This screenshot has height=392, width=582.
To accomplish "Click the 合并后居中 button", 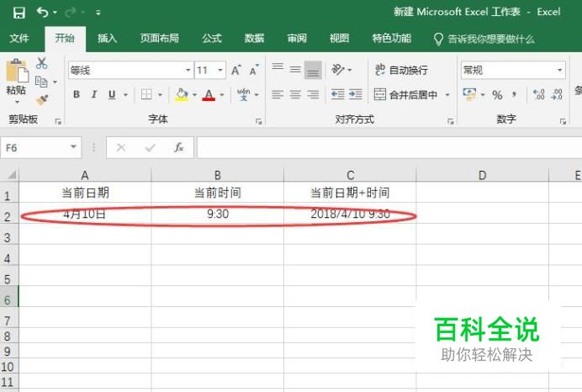I will pyautogui.click(x=405, y=95).
